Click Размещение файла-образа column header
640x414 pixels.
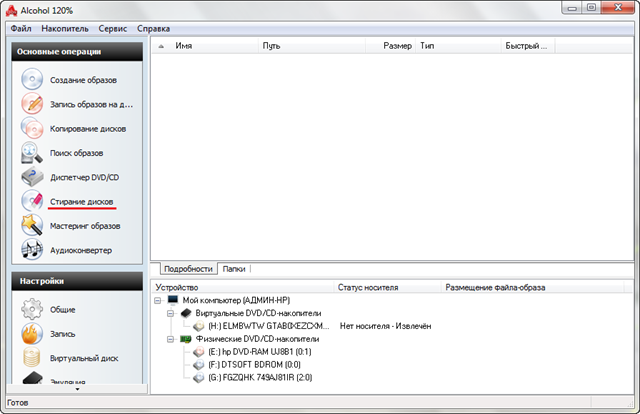tap(533, 287)
